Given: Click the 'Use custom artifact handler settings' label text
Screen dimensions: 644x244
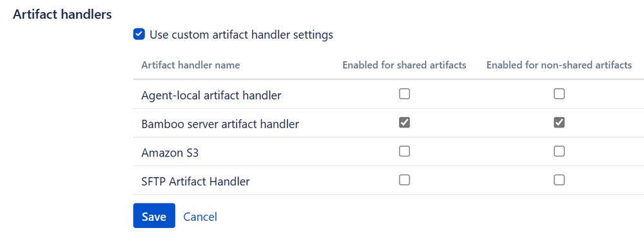Looking at the screenshot, I should [x=241, y=35].
